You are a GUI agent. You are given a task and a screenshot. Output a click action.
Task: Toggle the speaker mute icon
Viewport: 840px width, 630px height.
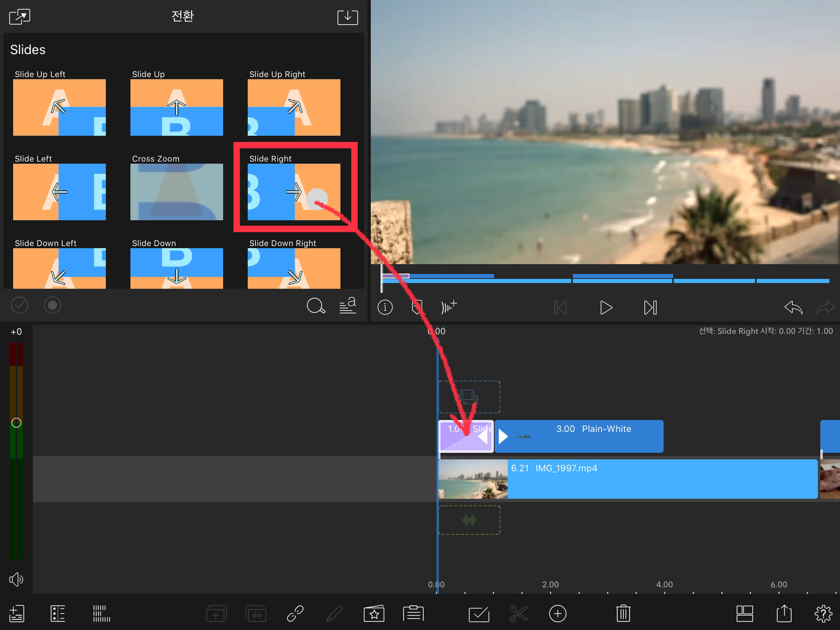16,579
